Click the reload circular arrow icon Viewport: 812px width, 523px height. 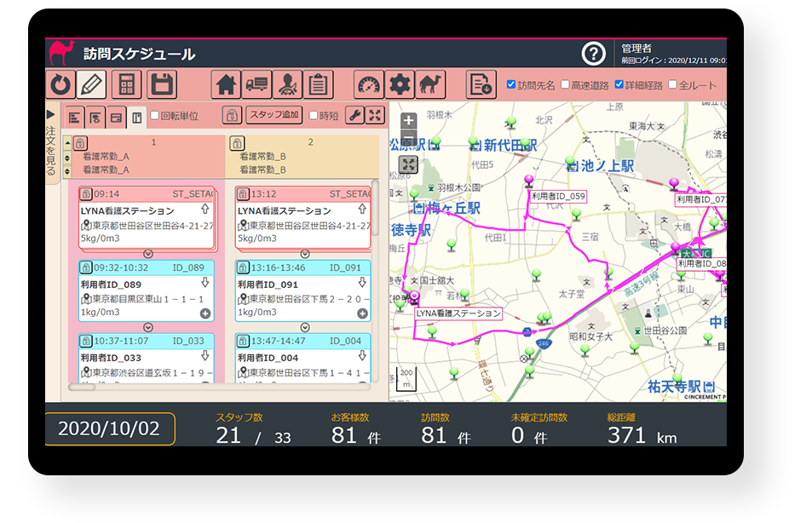60,84
